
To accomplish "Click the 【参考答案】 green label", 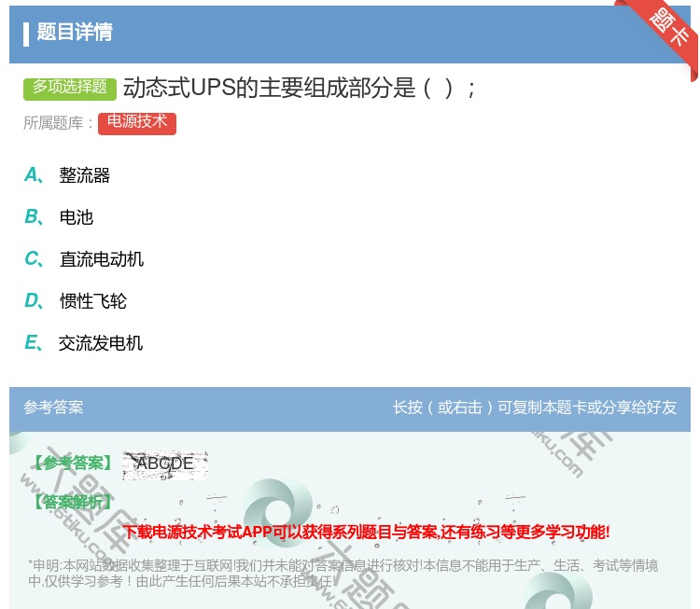I will pyautogui.click(x=73, y=464).
